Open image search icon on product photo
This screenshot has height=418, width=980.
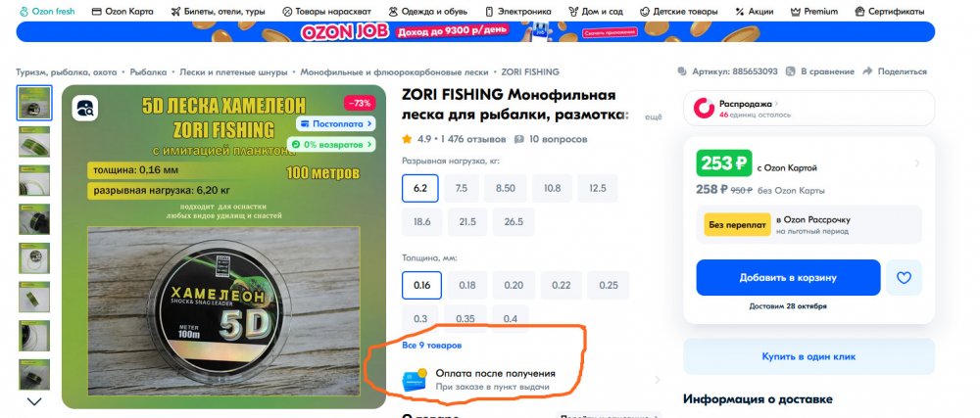[x=85, y=108]
